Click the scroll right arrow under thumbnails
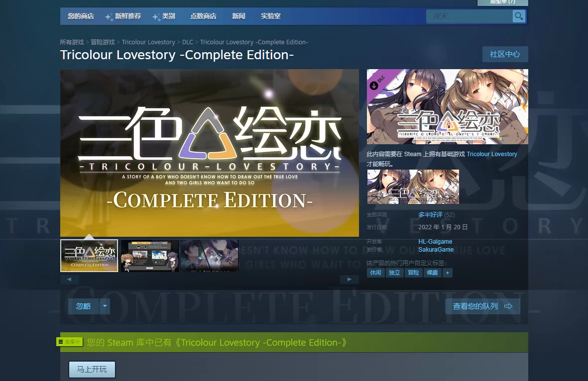The width and height of the screenshot is (588, 381). coord(350,280)
